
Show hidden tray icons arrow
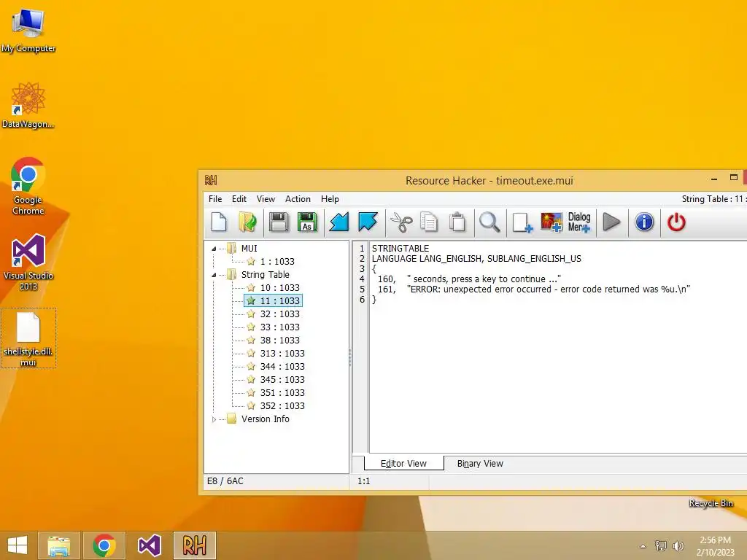pos(643,546)
